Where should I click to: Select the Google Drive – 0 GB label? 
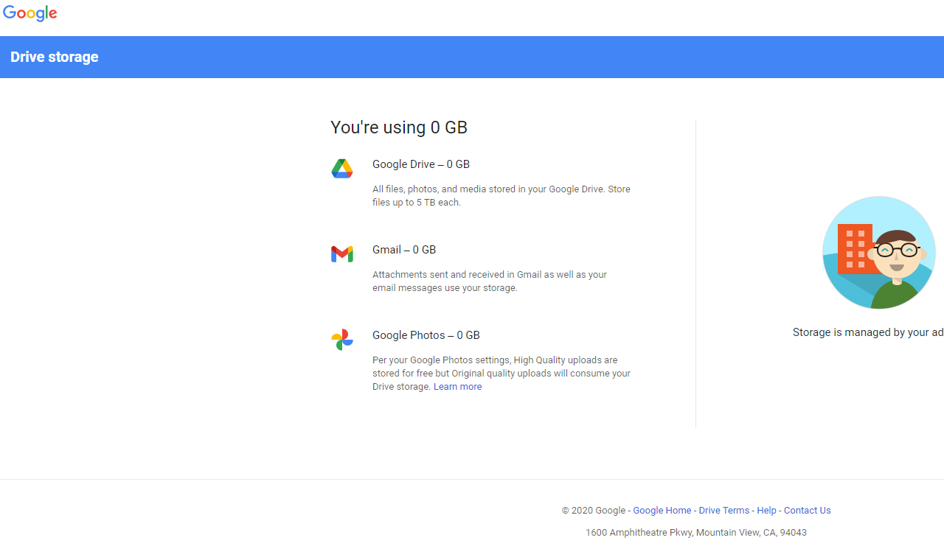421,164
